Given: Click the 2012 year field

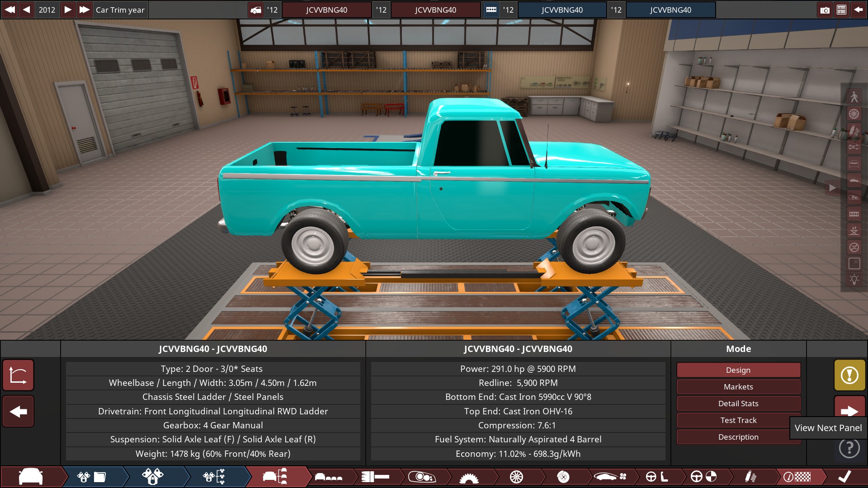Looking at the screenshot, I should click(47, 9).
